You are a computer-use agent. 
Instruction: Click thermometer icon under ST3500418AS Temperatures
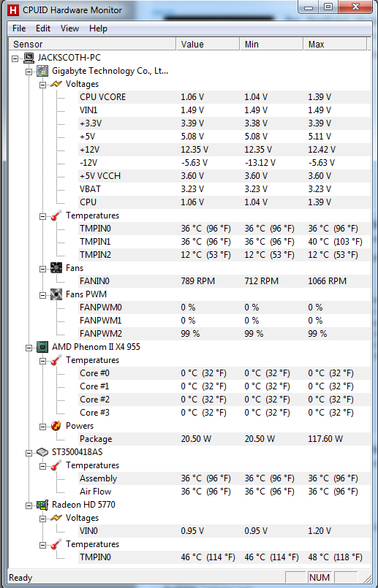click(x=56, y=465)
